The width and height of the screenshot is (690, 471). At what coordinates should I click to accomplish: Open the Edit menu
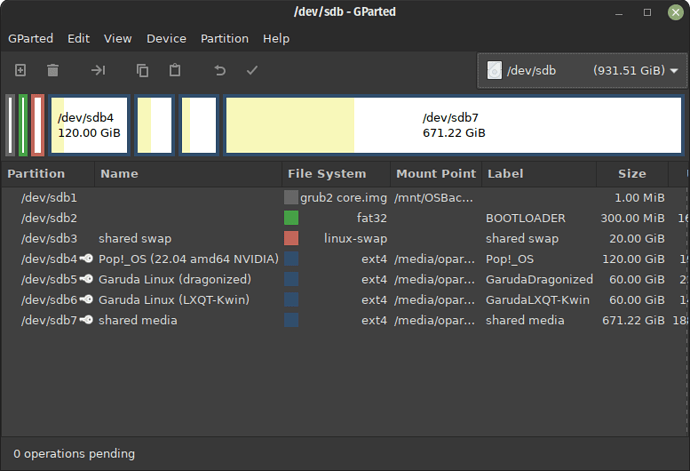[78, 39]
